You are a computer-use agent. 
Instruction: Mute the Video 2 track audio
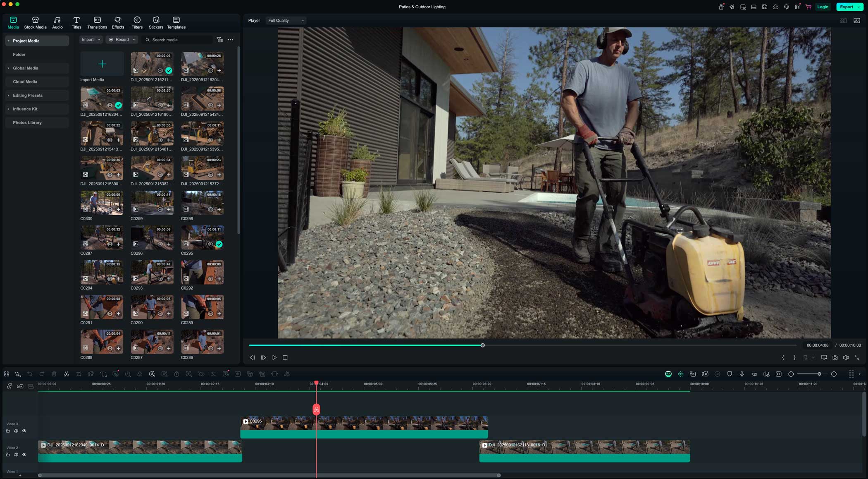pos(16,455)
